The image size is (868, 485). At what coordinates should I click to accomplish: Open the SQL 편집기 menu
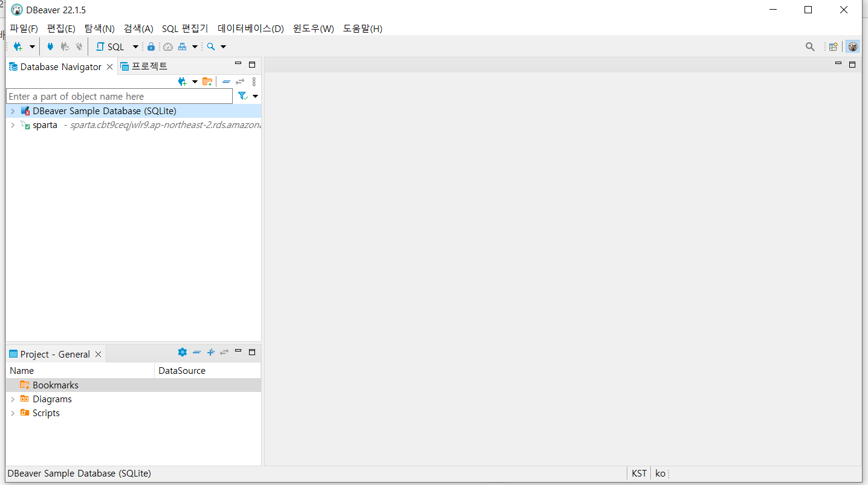[x=185, y=28]
